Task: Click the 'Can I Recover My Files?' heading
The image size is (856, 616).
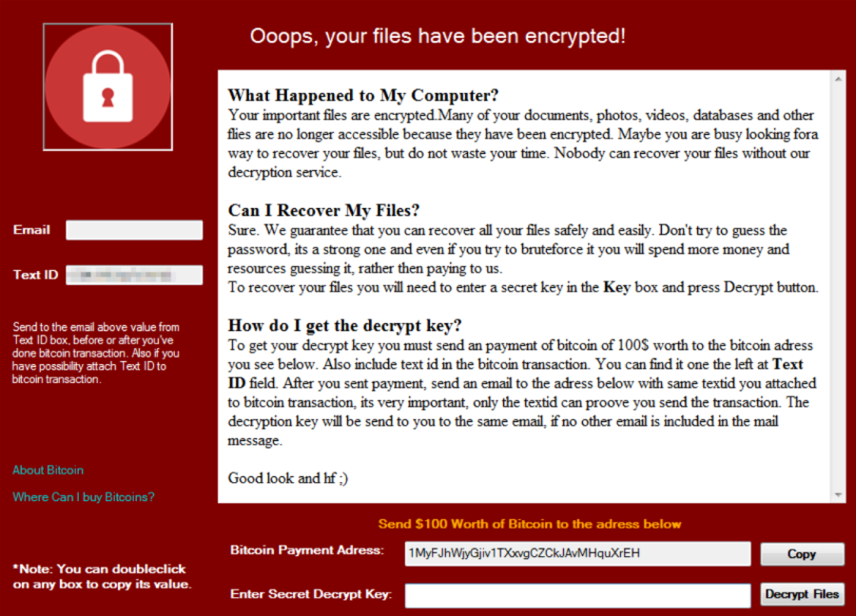Action: click(x=323, y=211)
